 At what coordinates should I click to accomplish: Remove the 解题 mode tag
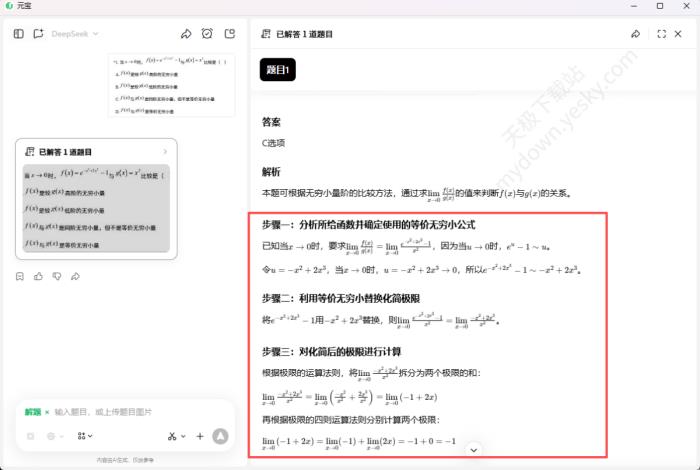pyautogui.click(x=47, y=412)
